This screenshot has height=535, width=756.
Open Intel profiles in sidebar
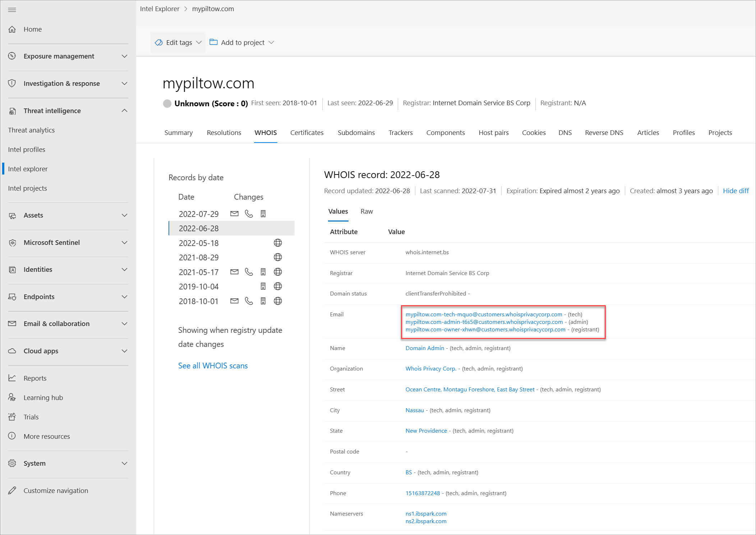click(27, 149)
